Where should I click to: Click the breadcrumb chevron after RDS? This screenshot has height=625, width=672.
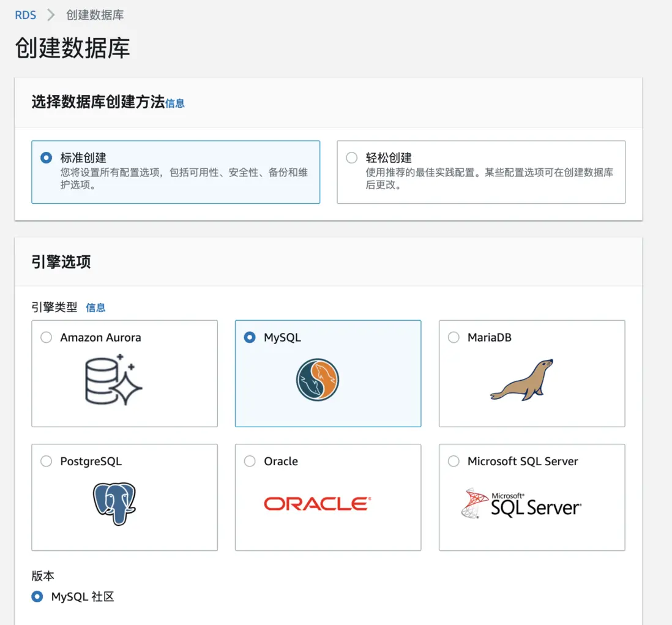tap(51, 15)
